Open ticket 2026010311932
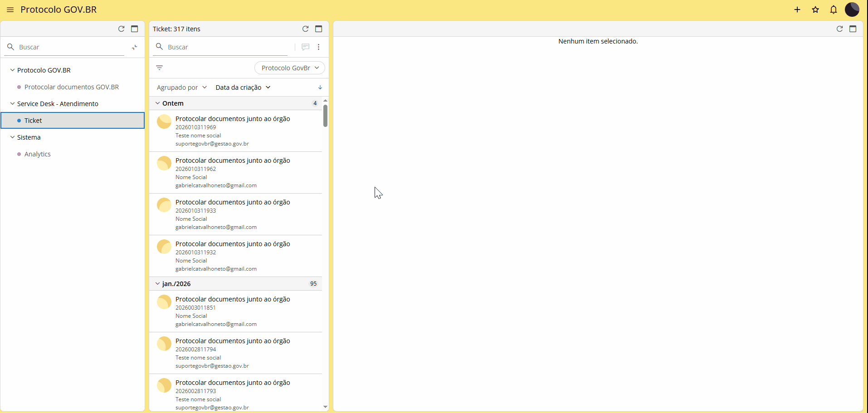The height and width of the screenshot is (413, 868). coord(235,256)
